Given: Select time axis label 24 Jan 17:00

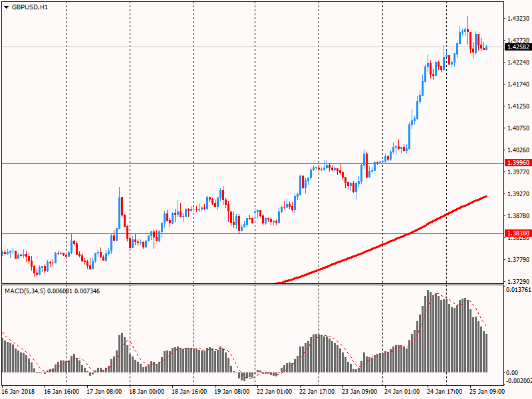Looking at the screenshot, I should 444,392.
